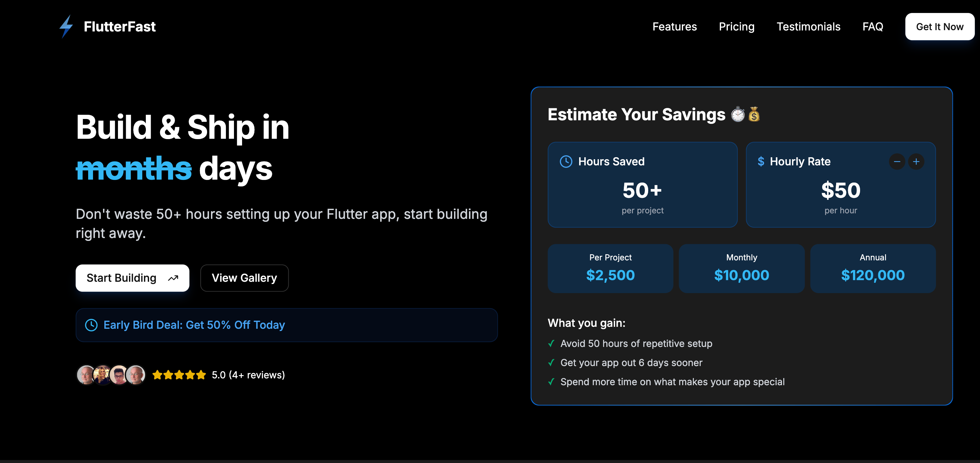Click the money bag emoji in heading

tap(754, 114)
